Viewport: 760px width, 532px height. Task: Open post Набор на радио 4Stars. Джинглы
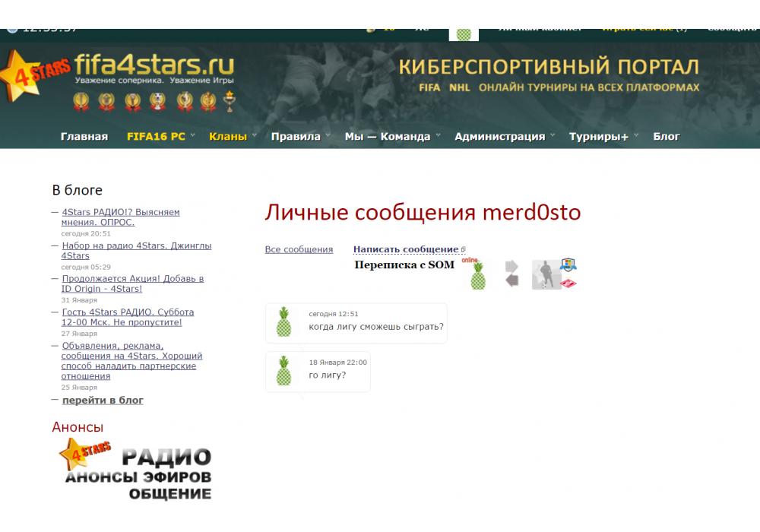[136, 251]
